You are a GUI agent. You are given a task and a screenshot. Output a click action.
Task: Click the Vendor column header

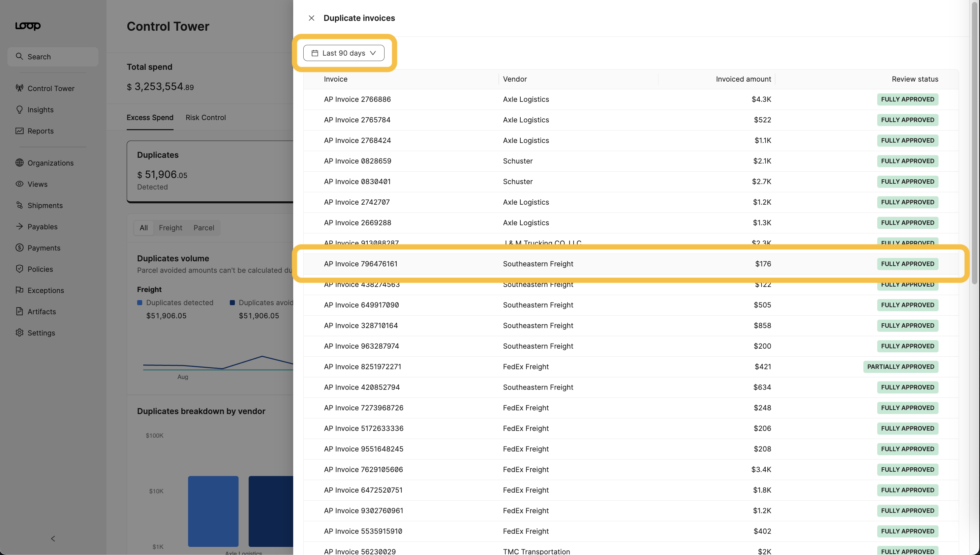coord(515,79)
